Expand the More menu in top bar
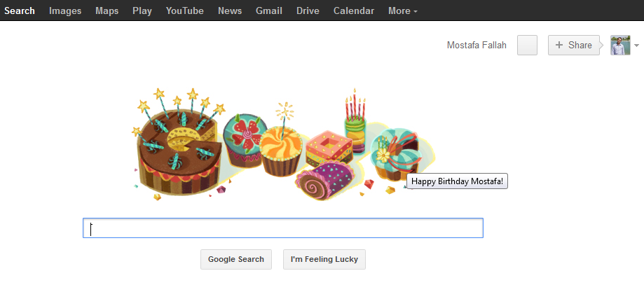The width and height of the screenshot is (644, 285). pos(403,11)
